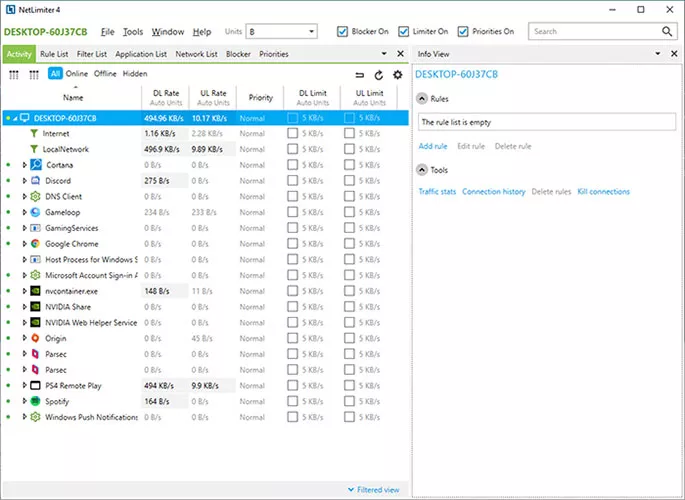This screenshot has width=685, height=500.
Task: Show only Online applications
Action: coord(77,74)
